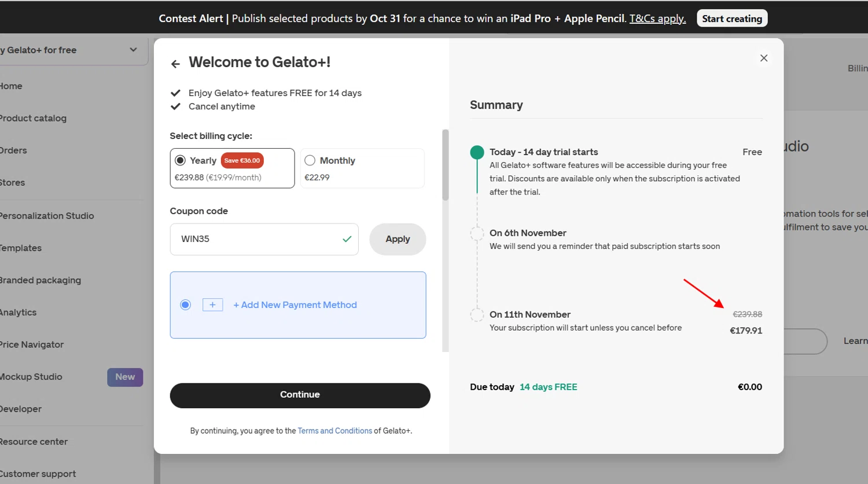Open the Terms and Conditions link
The height and width of the screenshot is (484, 868).
click(x=334, y=431)
